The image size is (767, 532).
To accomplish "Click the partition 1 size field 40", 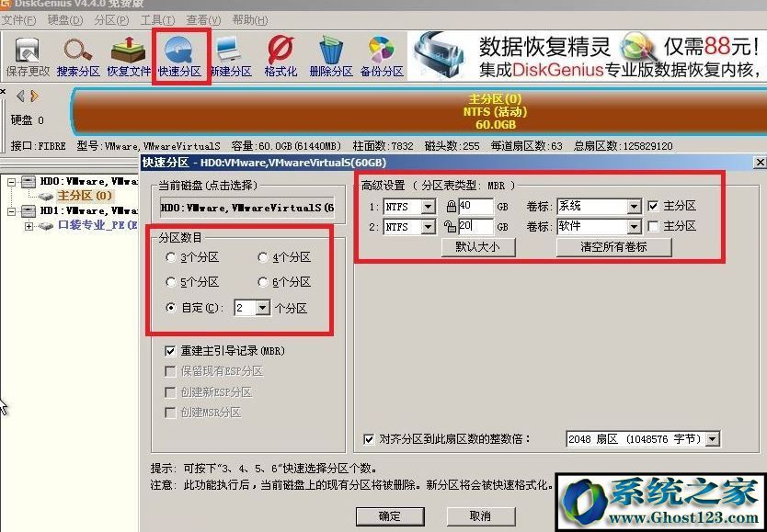I will click(x=476, y=207).
